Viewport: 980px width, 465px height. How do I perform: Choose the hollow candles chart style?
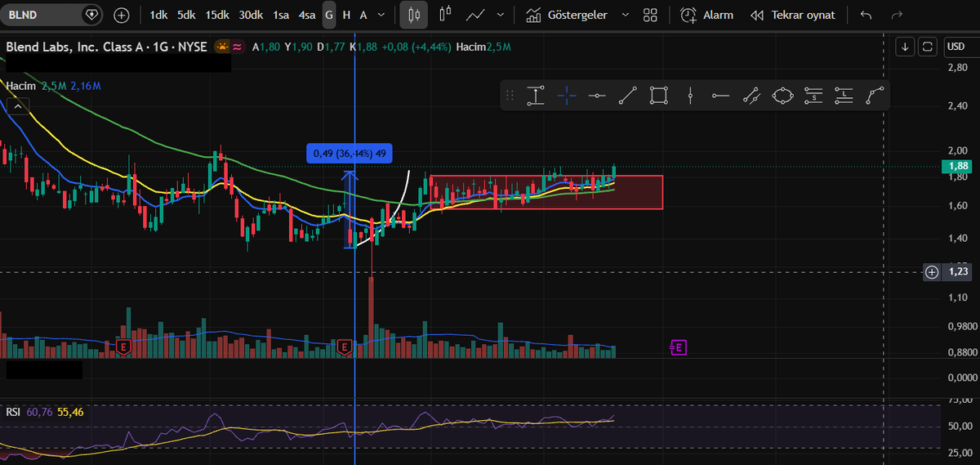pyautogui.click(x=445, y=15)
